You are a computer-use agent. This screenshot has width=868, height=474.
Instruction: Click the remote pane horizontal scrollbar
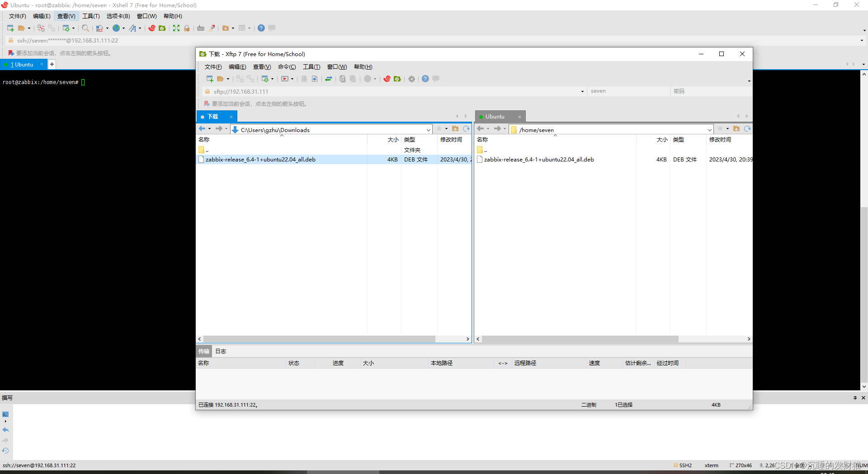pyautogui.click(x=580, y=339)
